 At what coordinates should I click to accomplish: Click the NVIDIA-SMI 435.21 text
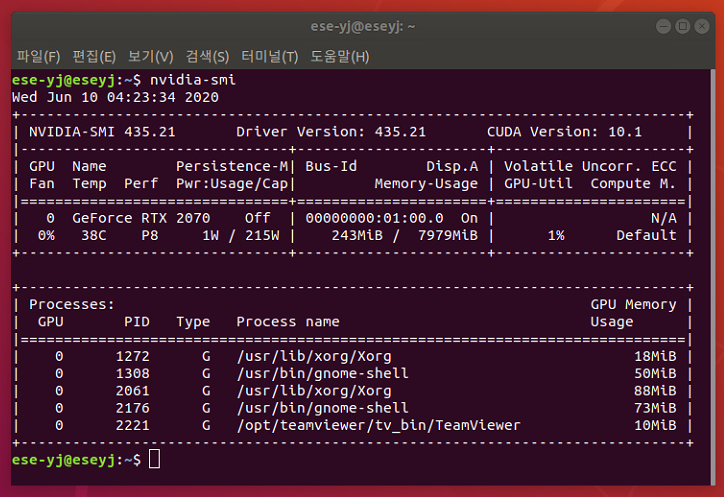(x=102, y=132)
